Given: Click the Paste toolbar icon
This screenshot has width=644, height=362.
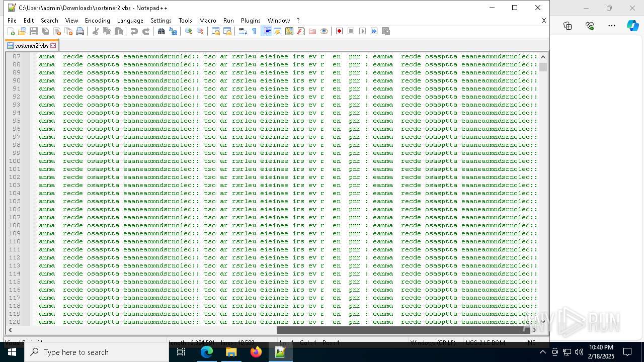Looking at the screenshot, I should pyautogui.click(x=119, y=31).
